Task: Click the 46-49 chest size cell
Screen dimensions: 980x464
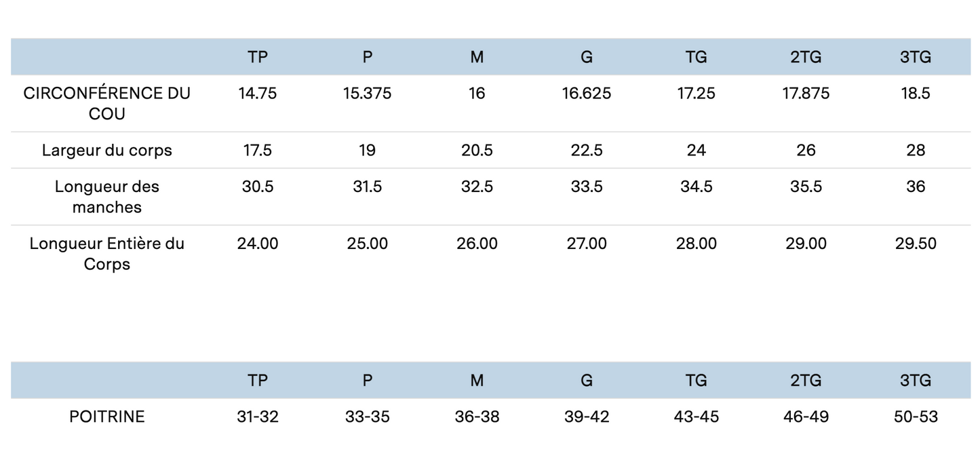Action: 806,417
